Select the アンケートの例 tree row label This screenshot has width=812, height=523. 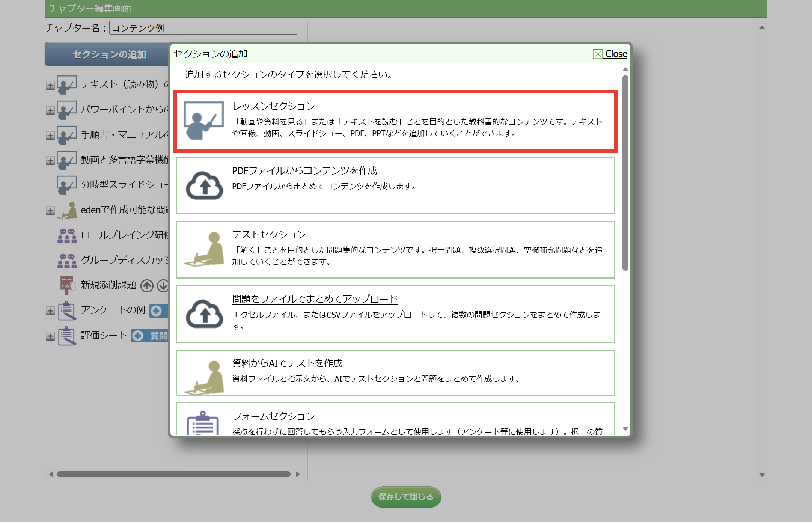[x=113, y=310]
